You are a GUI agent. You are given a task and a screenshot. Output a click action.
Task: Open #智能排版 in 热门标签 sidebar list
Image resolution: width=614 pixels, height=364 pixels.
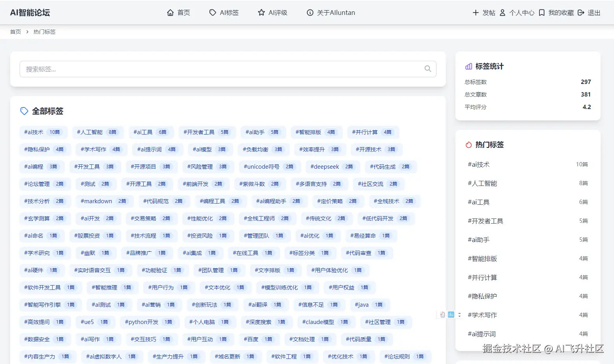pos(528,258)
